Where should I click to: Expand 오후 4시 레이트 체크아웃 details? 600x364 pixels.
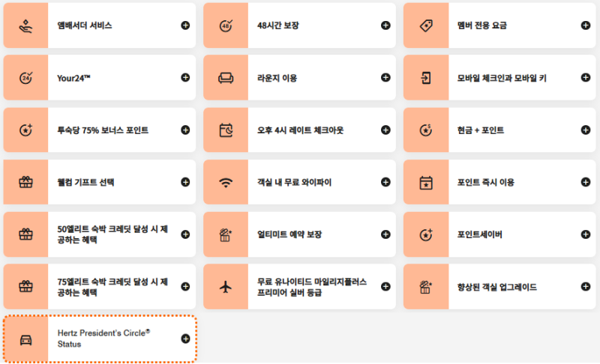pos(385,130)
